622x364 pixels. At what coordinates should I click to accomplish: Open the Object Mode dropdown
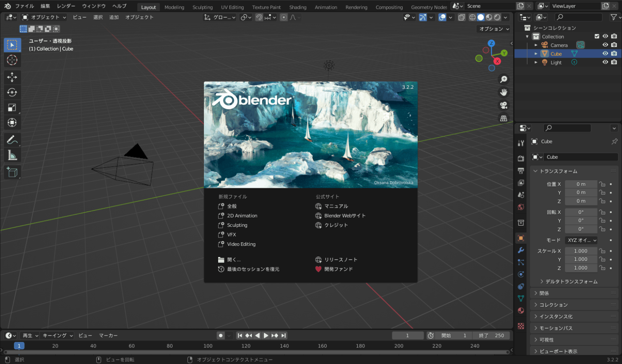(44, 17)
